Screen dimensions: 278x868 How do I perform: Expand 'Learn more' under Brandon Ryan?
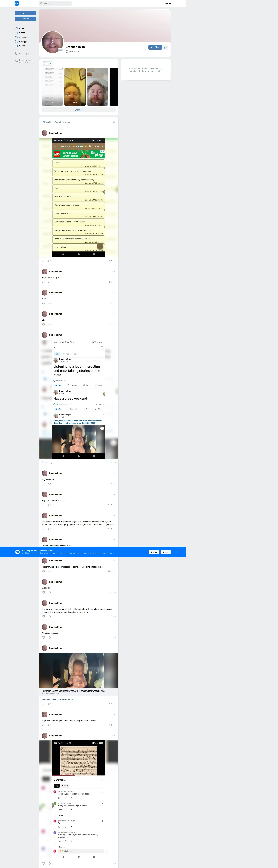pyautogui.click(x=74, y=52)
